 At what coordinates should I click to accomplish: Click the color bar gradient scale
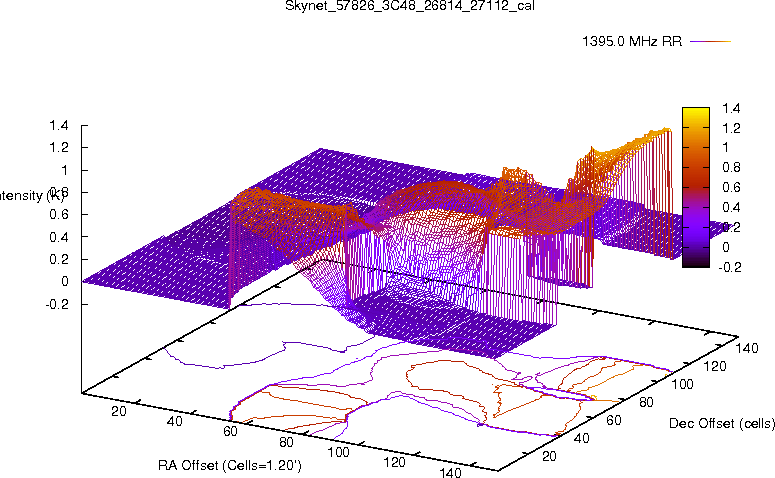(696, 187)
